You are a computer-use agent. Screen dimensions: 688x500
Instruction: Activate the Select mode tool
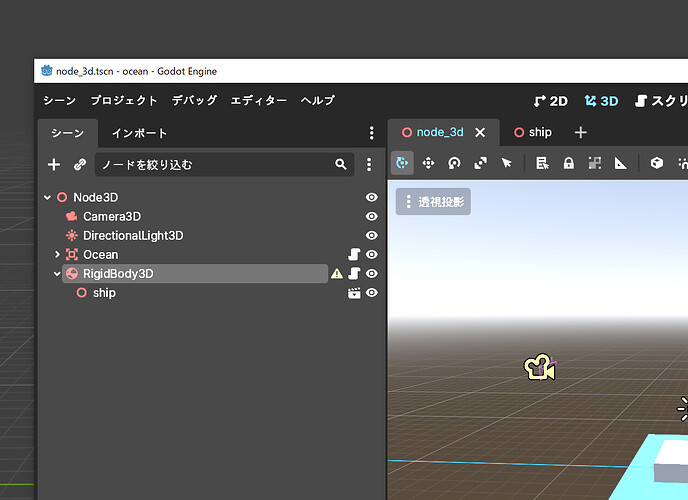click(x=402, y=163)
